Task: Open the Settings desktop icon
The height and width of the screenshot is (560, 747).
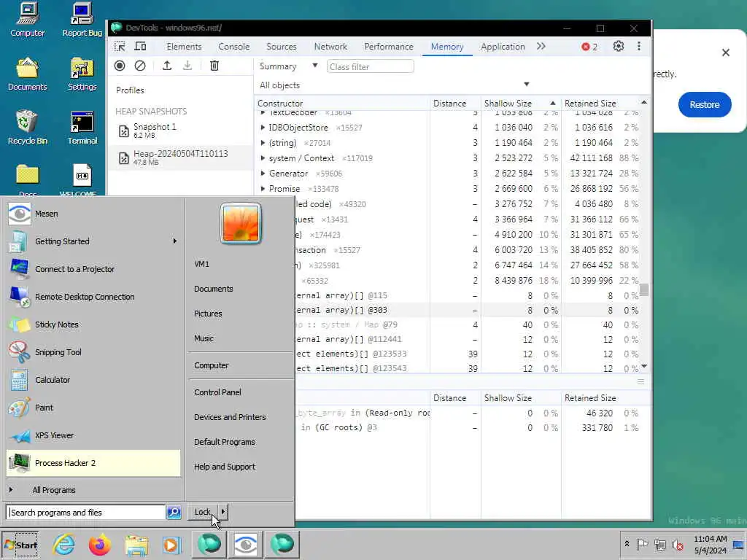Action: click(x=82, y=74)
